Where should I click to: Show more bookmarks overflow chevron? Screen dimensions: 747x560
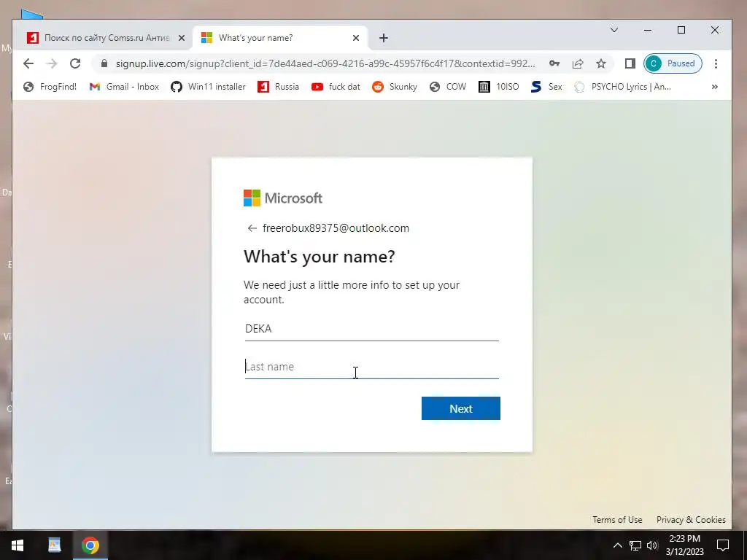[x=715, y=87]
